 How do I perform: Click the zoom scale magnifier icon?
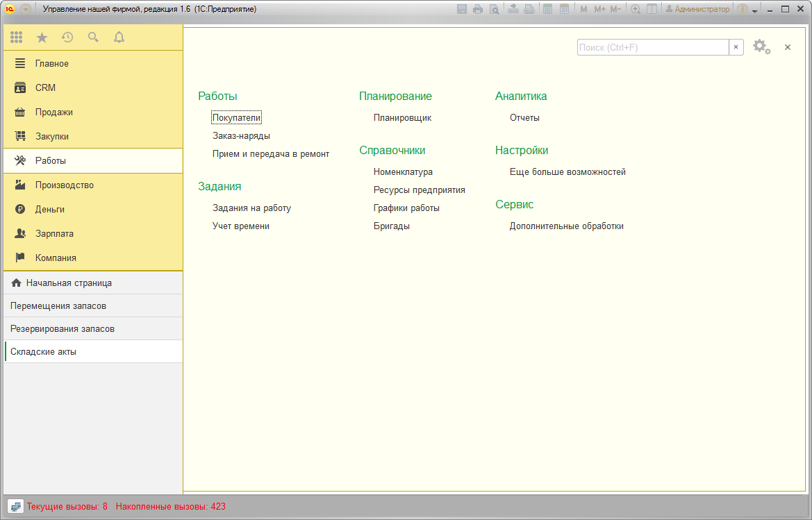pyautogui.click(x=636, y=9)
